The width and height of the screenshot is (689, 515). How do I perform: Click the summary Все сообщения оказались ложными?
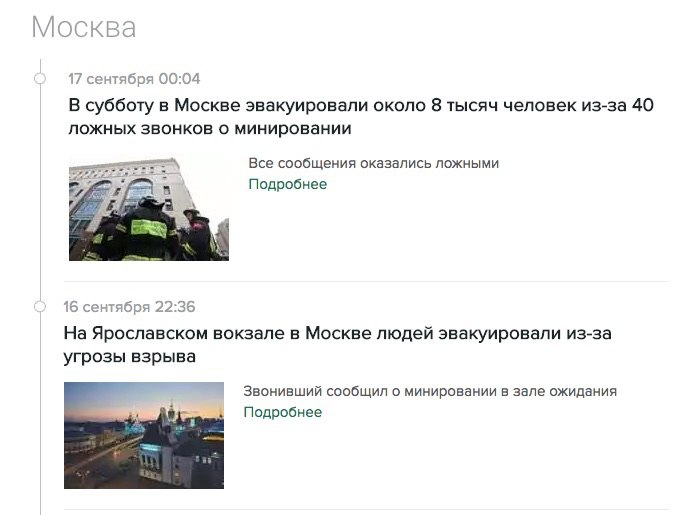(x=374, y=163)
